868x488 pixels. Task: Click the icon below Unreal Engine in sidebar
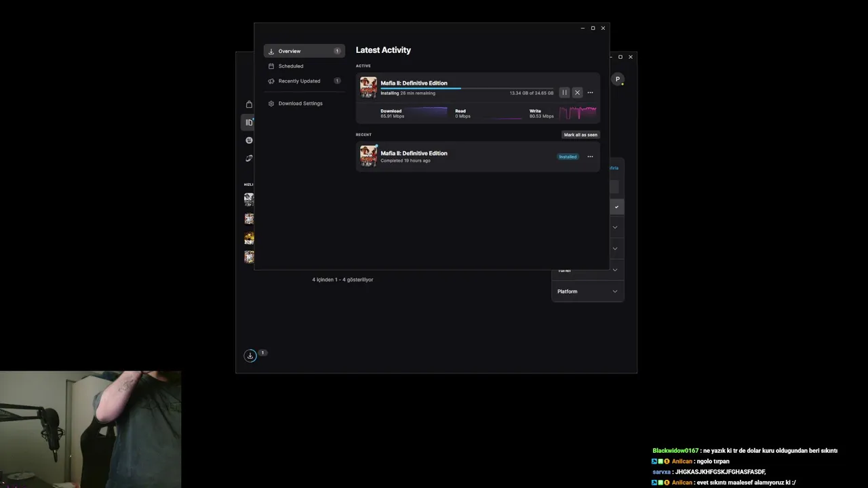(x=249, y=158)
